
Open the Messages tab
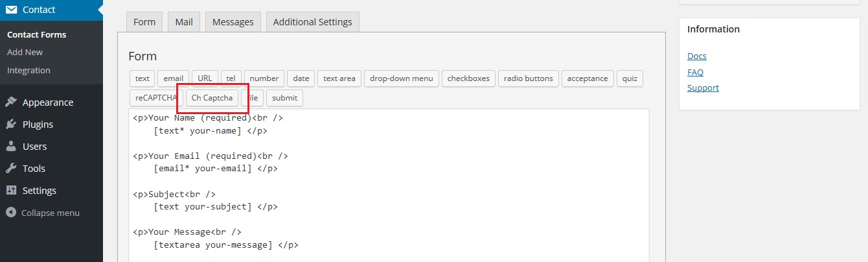click(233, 22)
